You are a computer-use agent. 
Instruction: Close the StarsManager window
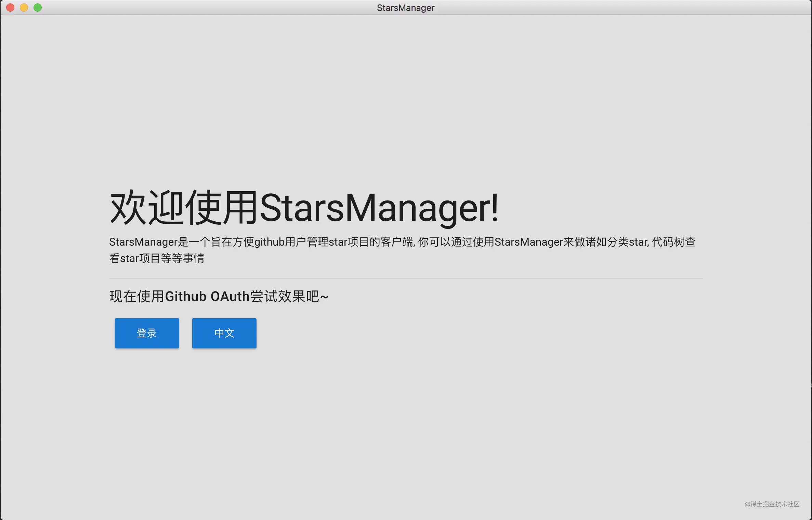pyautogui.click(x=10, y=8)
